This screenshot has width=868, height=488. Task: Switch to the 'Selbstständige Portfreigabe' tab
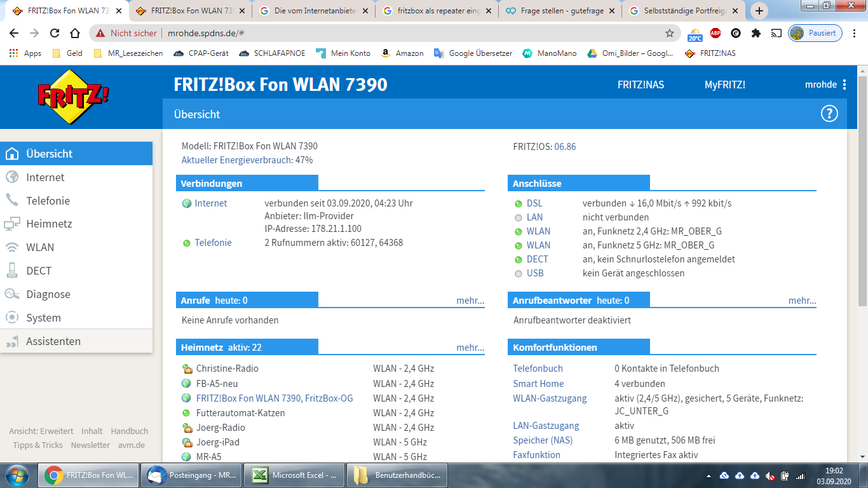coord(683,11)
